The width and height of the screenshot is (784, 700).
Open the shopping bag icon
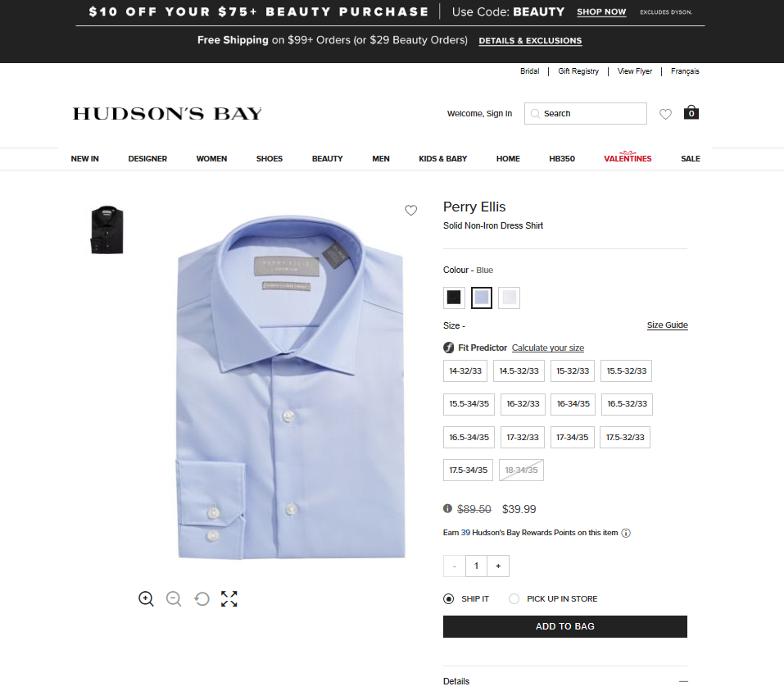[691, 112]
